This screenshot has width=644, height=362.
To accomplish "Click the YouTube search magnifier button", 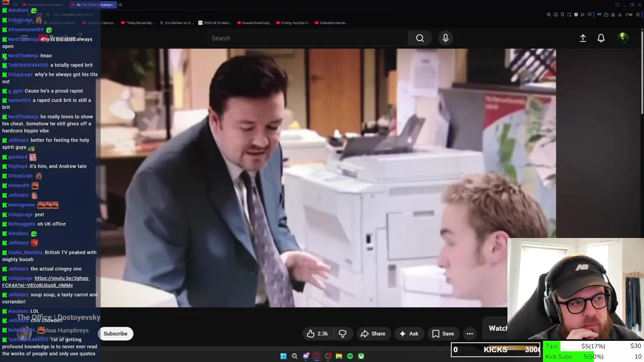I will tap(420, 38).
